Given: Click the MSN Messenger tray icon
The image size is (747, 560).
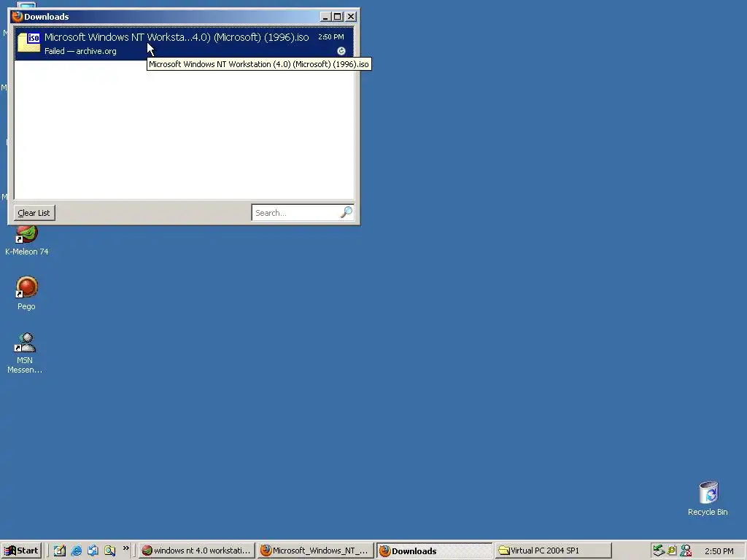Looking at the screenshot, I should pos(686,551).
